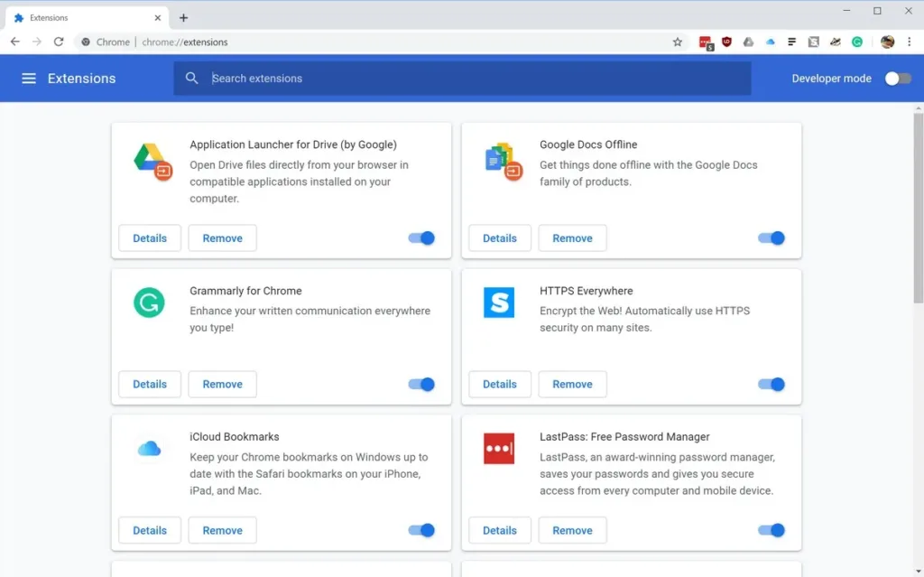
Task: Remove the Google Docs Offline extension
Action: coord(572,237)
